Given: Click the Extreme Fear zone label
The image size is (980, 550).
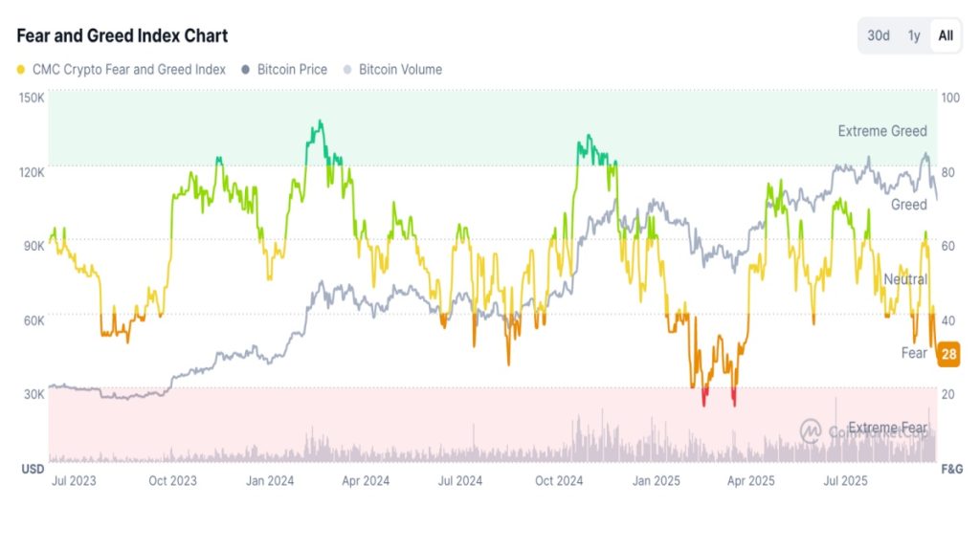Looking at the screenshot, I should [887, 428].
